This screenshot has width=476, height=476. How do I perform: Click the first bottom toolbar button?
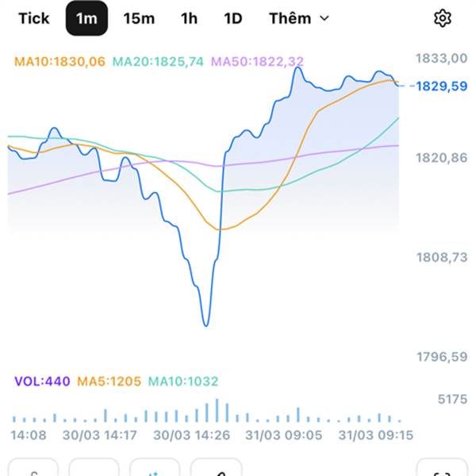(x=33, y=470)
